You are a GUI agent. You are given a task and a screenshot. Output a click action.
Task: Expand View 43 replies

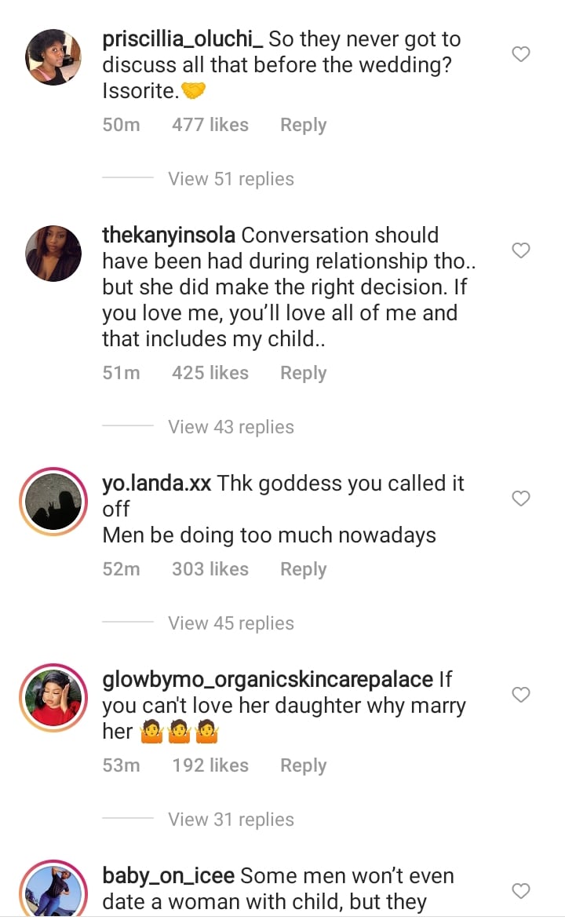pyautogui.click(x=231, y=427)
